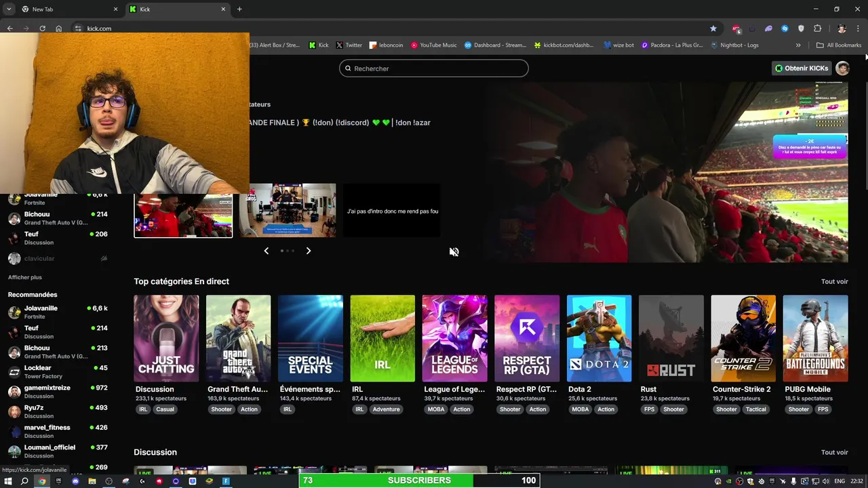Open Chrome from the taskbar
The width and height of the screenshot is (868, 488).
point(42,481)
